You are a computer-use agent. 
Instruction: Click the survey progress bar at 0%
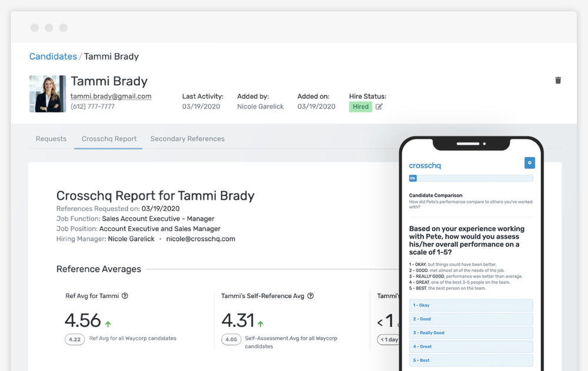471,178
